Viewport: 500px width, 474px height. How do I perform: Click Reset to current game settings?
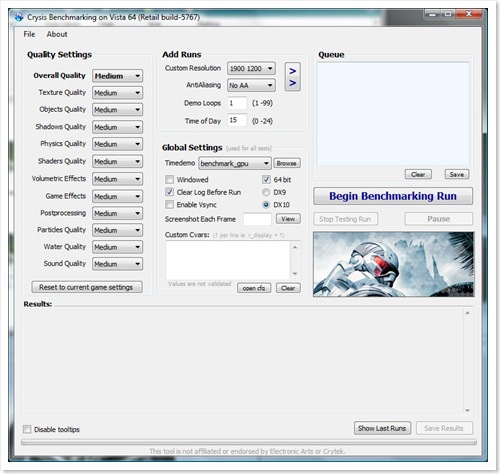tap(87, 287)
